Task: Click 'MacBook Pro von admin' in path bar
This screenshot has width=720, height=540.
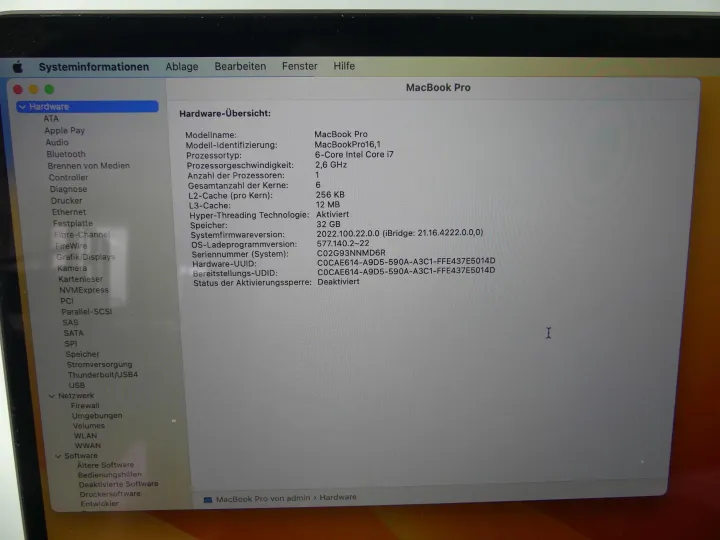Action: point(263,499)
